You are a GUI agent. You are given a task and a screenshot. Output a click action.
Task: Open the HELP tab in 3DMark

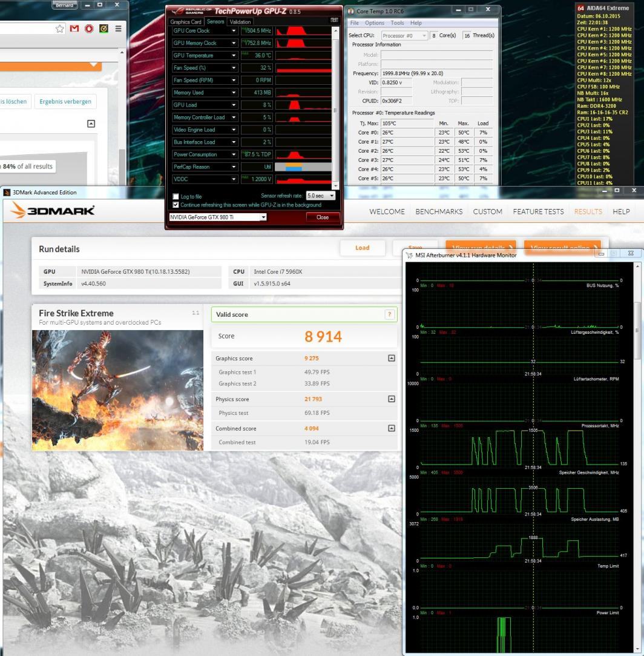(621, 211)
